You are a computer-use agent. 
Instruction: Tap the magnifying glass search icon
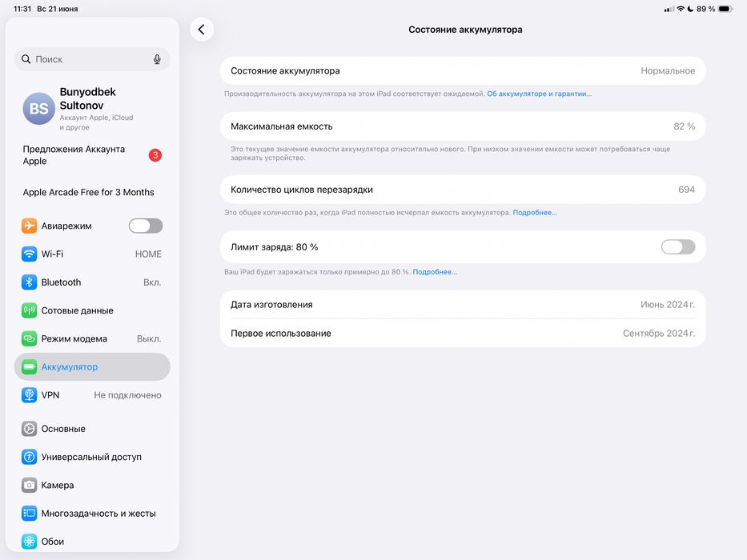26,59
